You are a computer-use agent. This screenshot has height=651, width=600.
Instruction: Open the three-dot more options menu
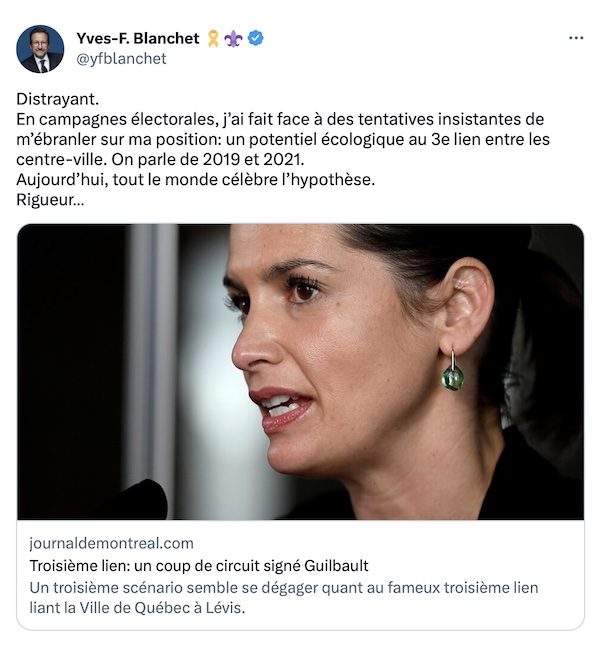[x=576, y=38]
